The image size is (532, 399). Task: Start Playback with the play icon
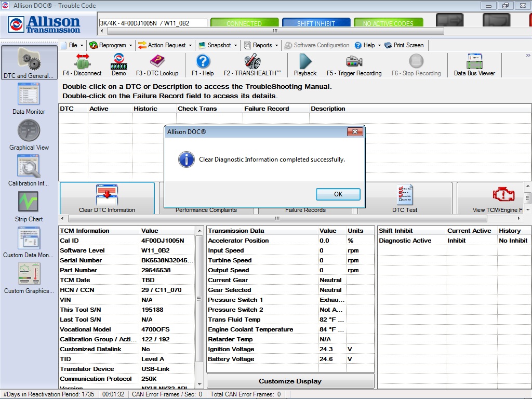305,61
